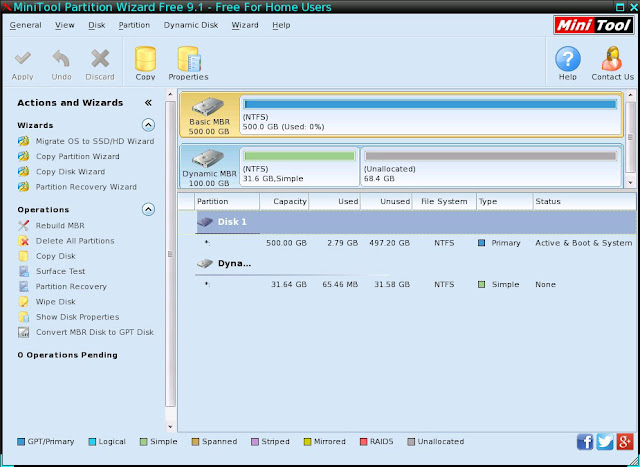Choose the Wipe Disk operation
Screen dimensions: 640x467
(56, 302)
